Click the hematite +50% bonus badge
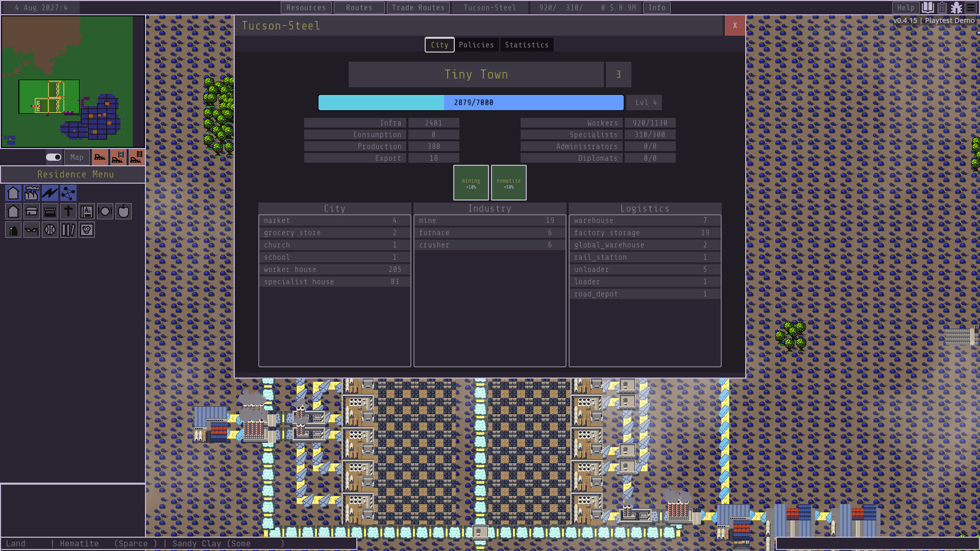Viewport: 980px width, 551px height. click(508, 183)
